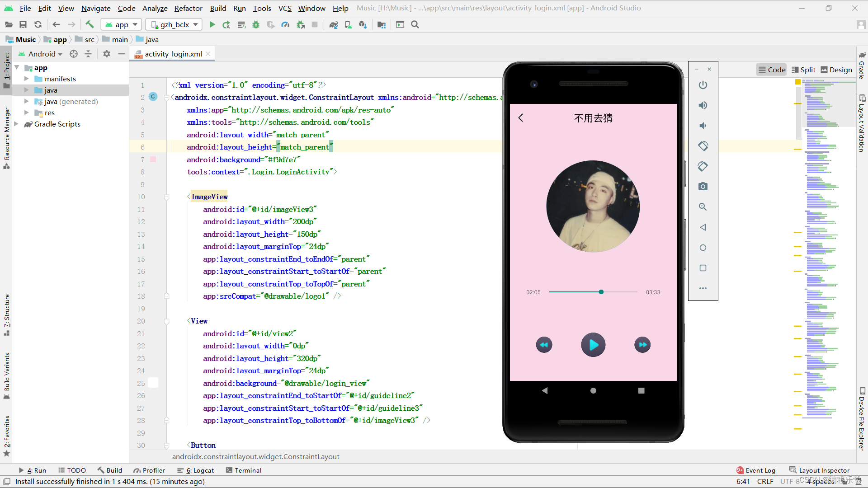Image resolution: width=868 pixels, height=488 pixels.
Task: Click the pink color swatch in the gutter
Action: (x=153, y=160)
